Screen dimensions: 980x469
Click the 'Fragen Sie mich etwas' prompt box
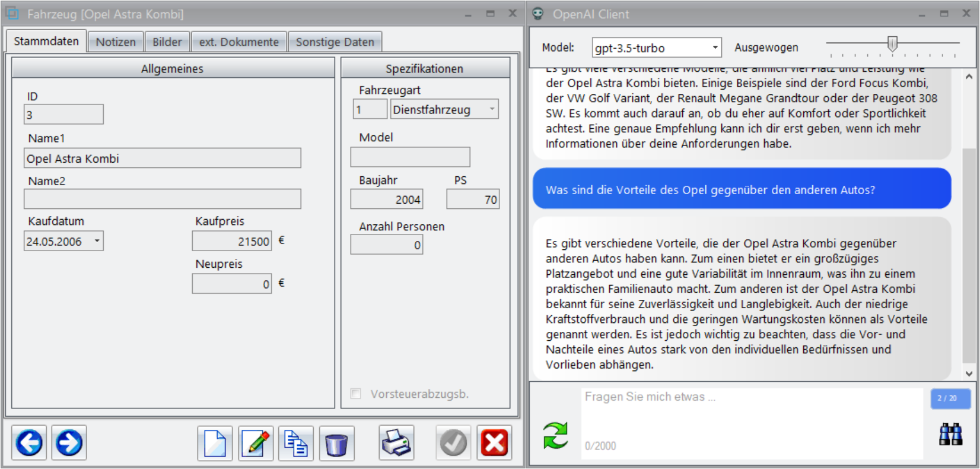pos(752,423)
